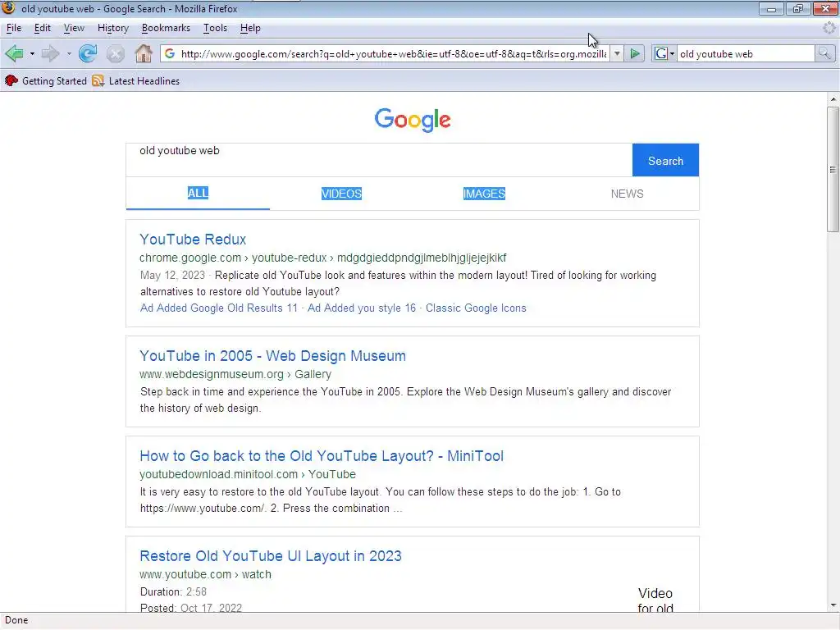Restore down the Firefox window
The width and height of the screenshot is (840, 630).
[798, 8]
